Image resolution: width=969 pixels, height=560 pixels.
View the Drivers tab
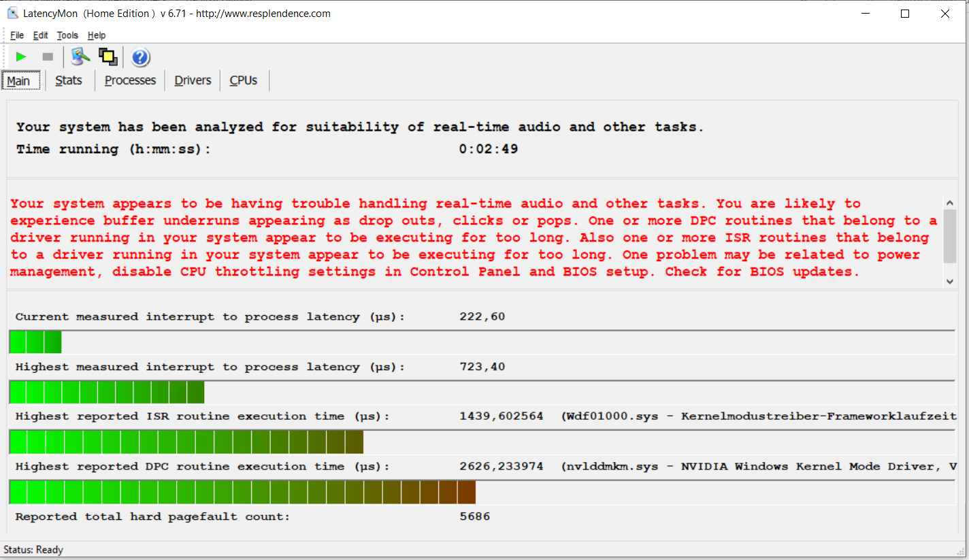193,80
